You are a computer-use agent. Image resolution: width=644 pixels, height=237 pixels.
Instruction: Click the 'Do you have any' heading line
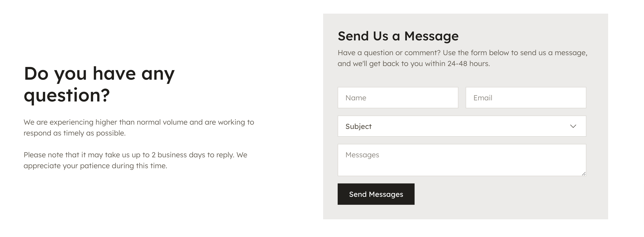(x=99, y=74)
